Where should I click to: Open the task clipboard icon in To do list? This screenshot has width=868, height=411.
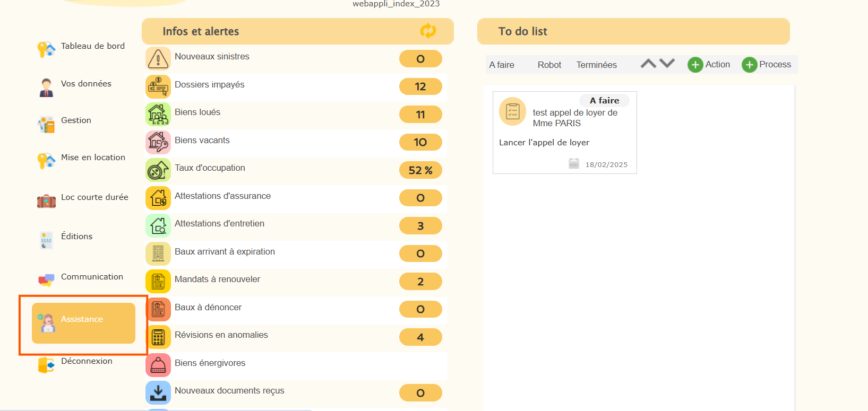pos(513,111)
